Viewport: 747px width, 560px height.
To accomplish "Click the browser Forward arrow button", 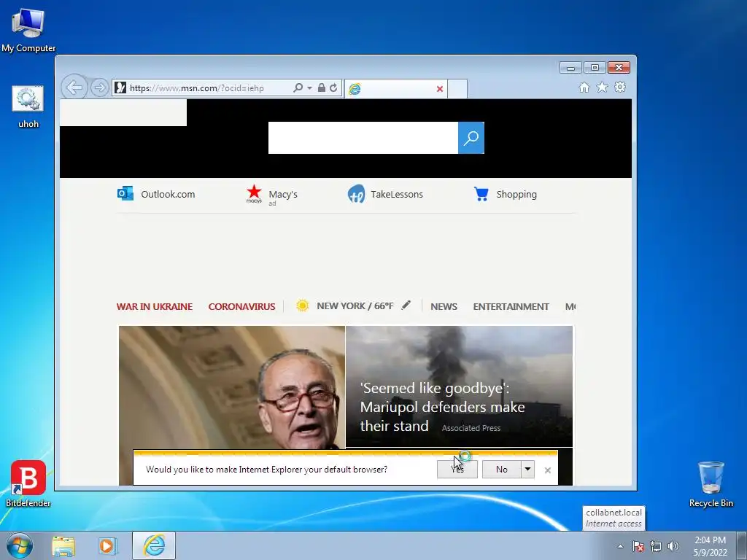I will click(x=99, y=87).
